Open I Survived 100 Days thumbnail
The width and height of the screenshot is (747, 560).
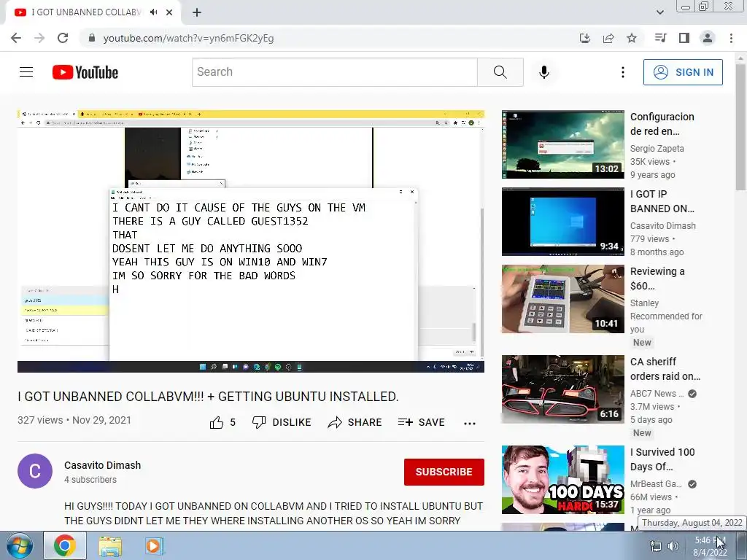[562, 480]
